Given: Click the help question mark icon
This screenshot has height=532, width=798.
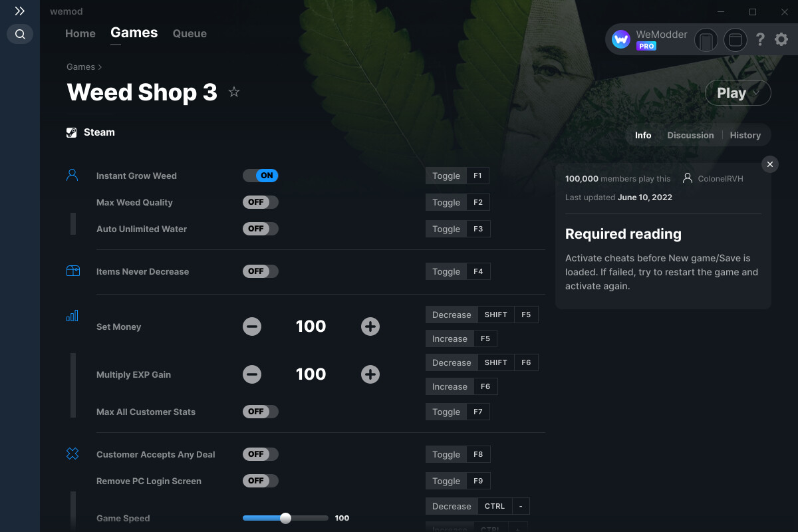Looking at the screenshot, I should [760, 40].
